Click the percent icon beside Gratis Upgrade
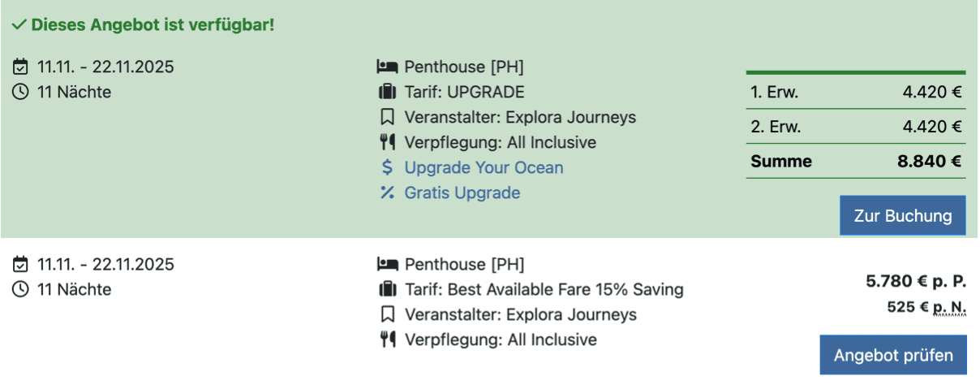 coord(387,192)
